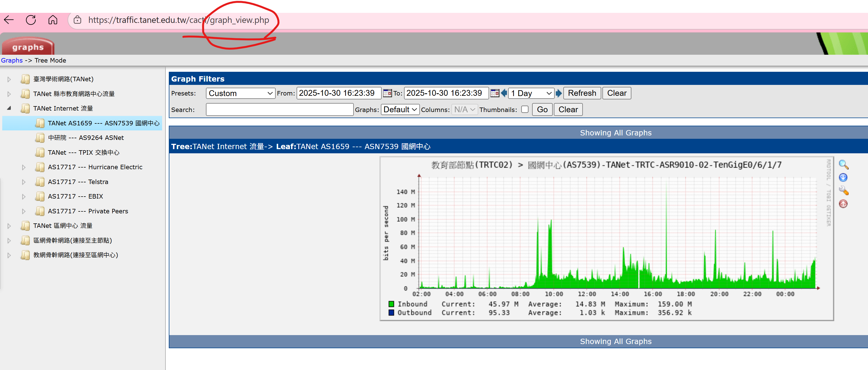Click the browser address bar URL
The height and width of the screenshot is (370, 868).
coord(179,20)
